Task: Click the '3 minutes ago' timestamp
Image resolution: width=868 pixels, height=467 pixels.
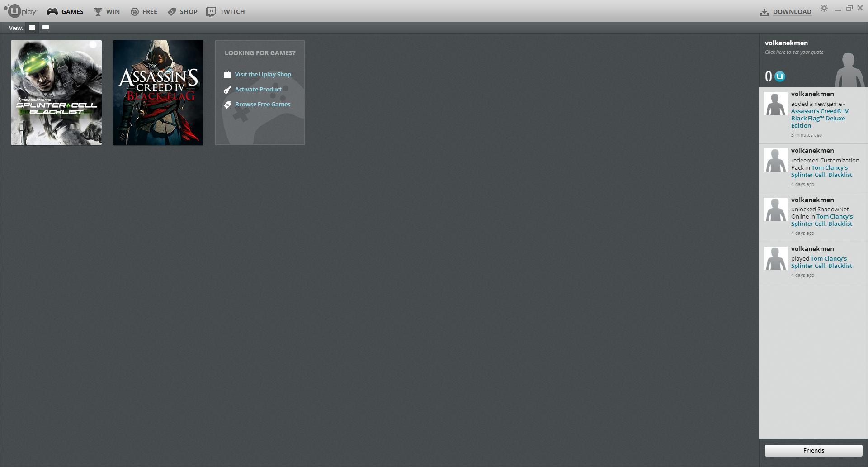Action: [806, 135]
